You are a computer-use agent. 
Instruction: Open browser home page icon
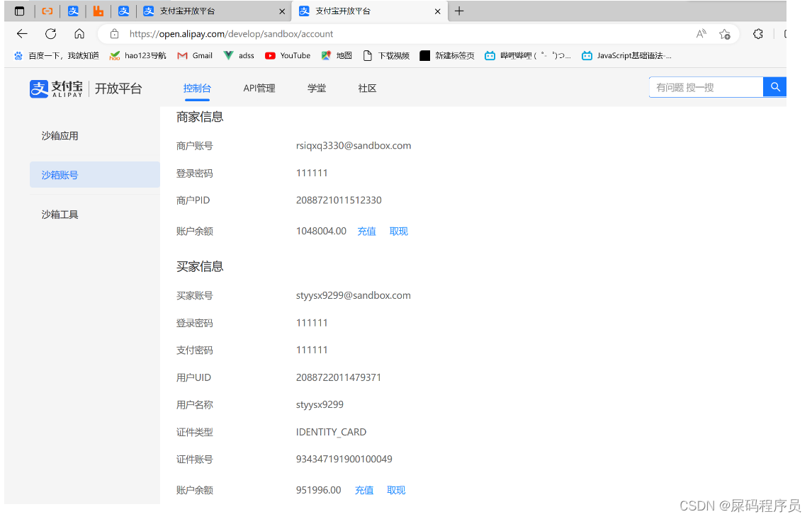79,34
